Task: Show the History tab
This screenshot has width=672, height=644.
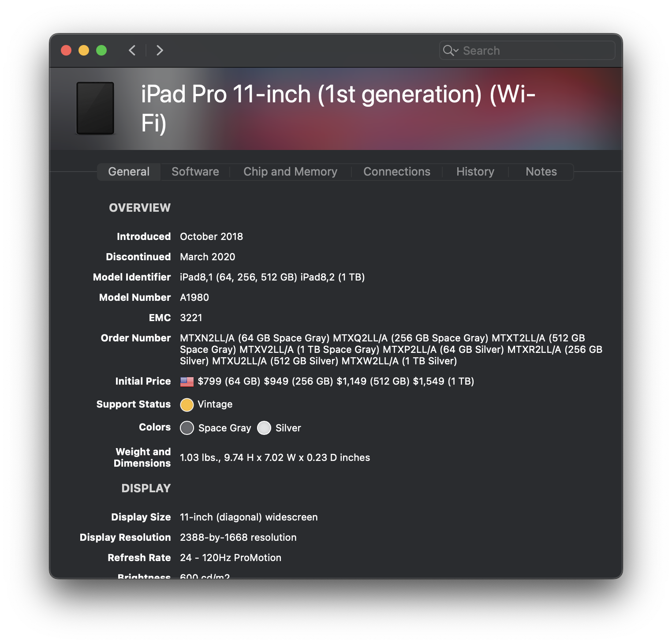Action: click(x=475, y=172)
